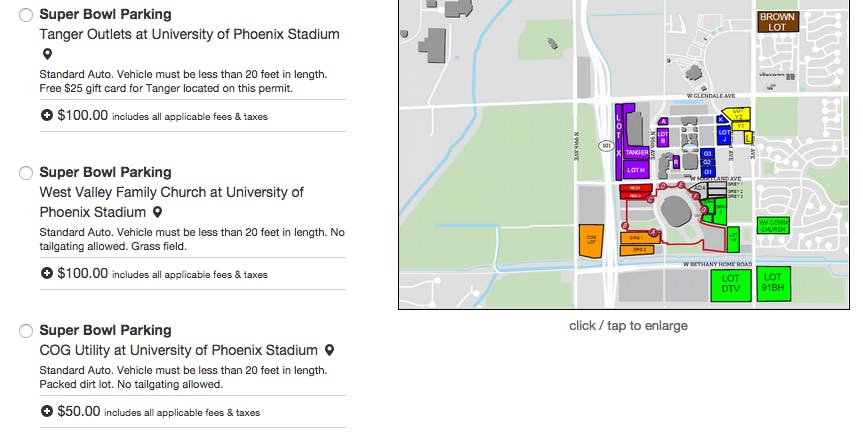Expand the Tanger Outlets $100.00 fee details
Image resolution: width=863 pixels, height=441 pixels.
click(47, 115)
